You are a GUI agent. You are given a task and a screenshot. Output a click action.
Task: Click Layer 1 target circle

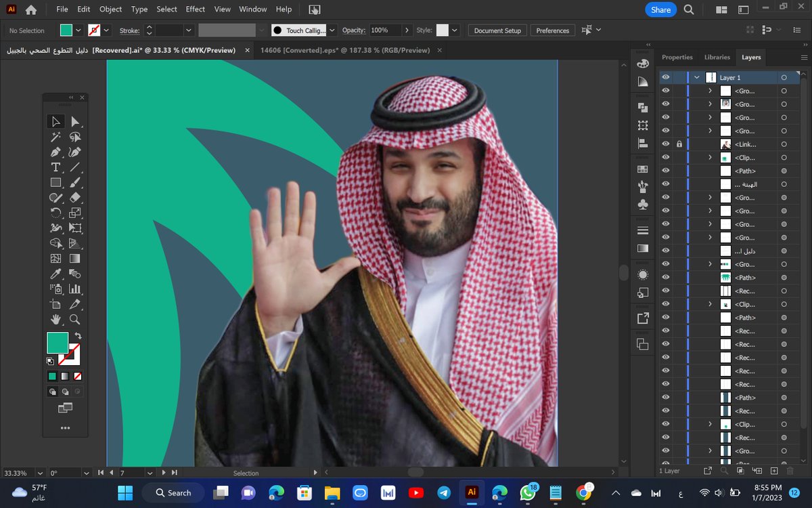[784, 78]
